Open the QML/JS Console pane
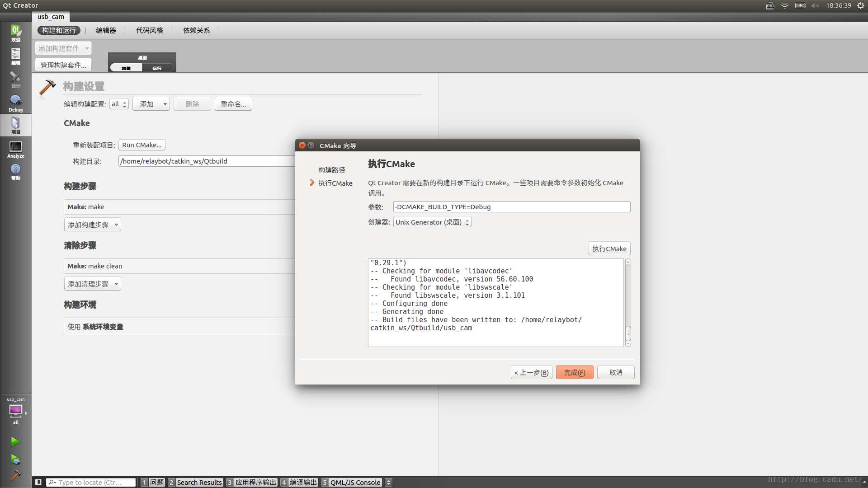868x488 pixels. (x=352, y=482)
